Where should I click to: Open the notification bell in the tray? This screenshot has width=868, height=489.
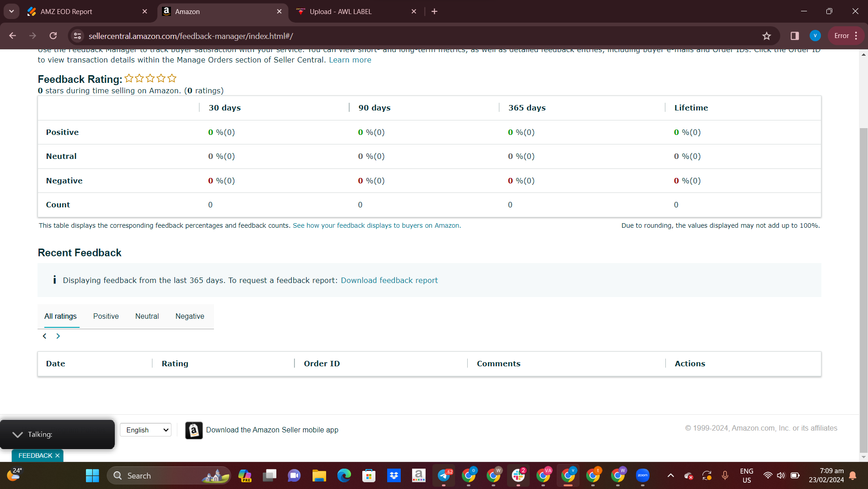click(853, 475)
